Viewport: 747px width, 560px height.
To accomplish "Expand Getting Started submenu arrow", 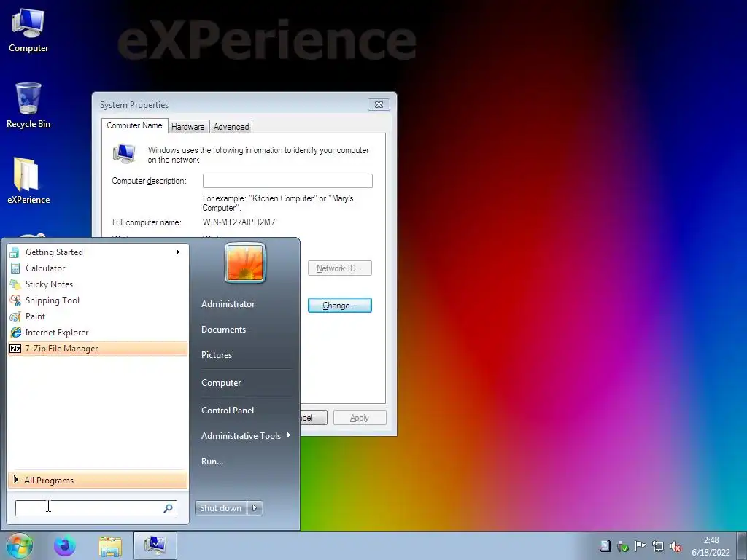I will 178,252.
